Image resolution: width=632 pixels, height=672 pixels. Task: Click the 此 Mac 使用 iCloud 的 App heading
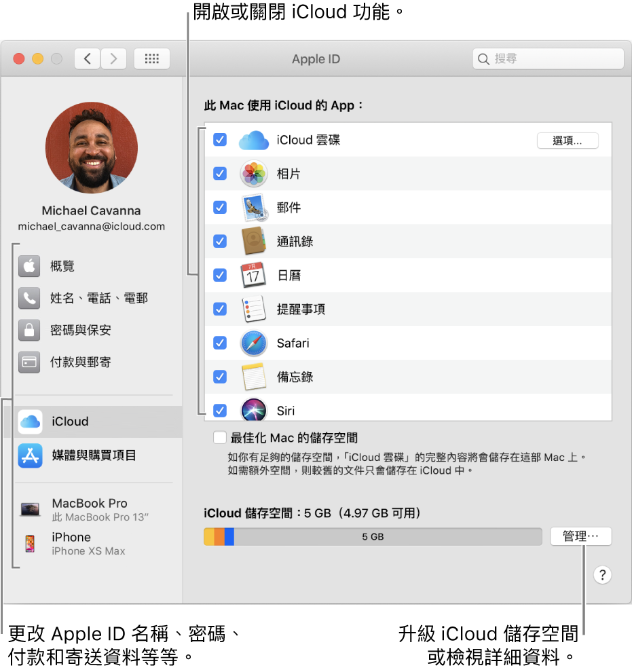coord(284,105)
